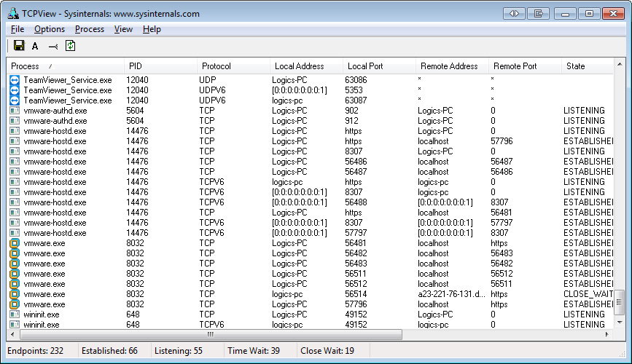
Task: Click the green Refresh toolbar icon
Action: [x=70, y=46]
